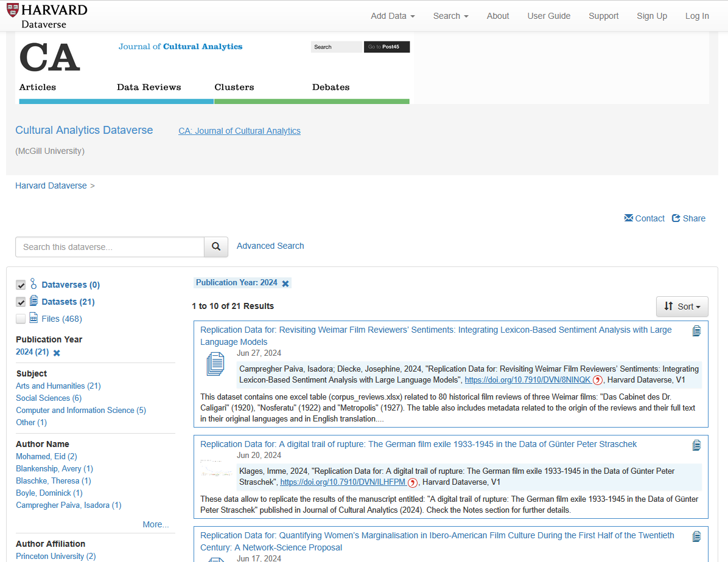The width and height of the screenshot is (728, 562).
Task: Open Quantifying Women's Marginalisation dataset title
Action: pos(437,541)
